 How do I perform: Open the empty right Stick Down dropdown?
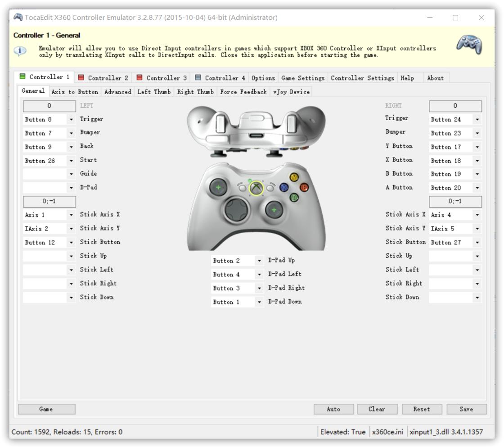point(455,298)
